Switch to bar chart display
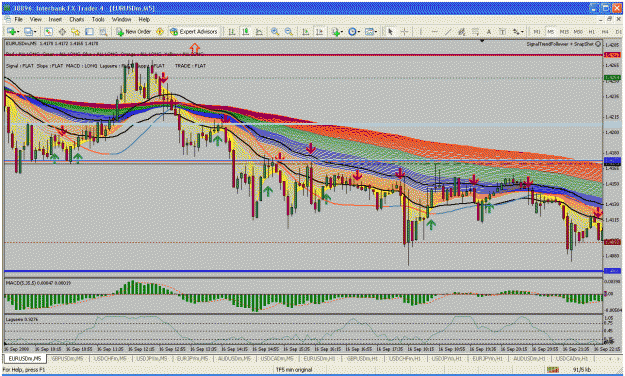The image size is (625, 376). pos(232,31)
